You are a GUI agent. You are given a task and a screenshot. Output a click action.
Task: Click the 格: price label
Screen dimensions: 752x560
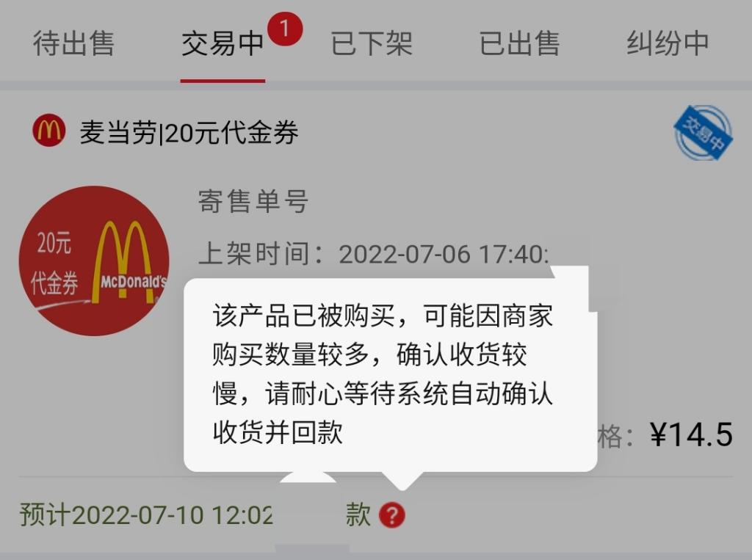[x=616, y=436]
